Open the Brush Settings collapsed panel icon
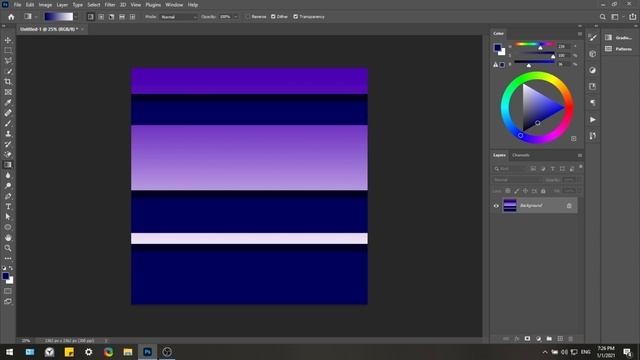 593,38
